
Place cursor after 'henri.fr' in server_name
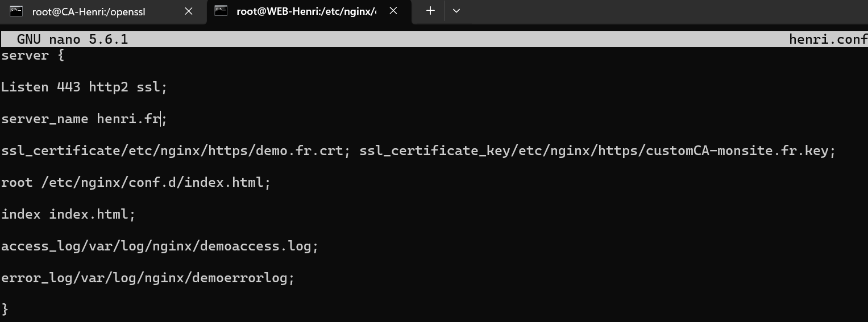[x=161, y=119]
